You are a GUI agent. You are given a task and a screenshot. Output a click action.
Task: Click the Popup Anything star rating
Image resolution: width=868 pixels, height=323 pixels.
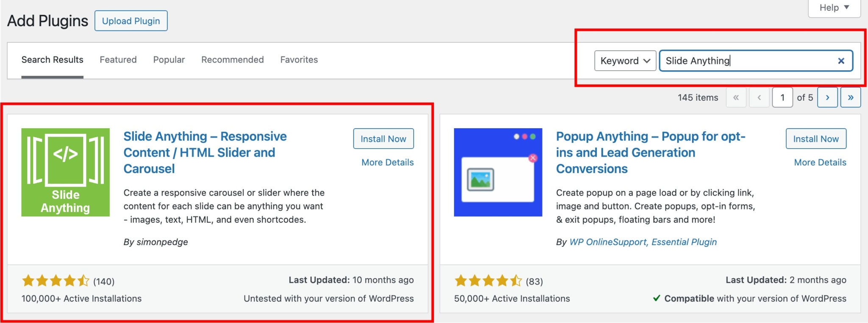pos(488,281)
